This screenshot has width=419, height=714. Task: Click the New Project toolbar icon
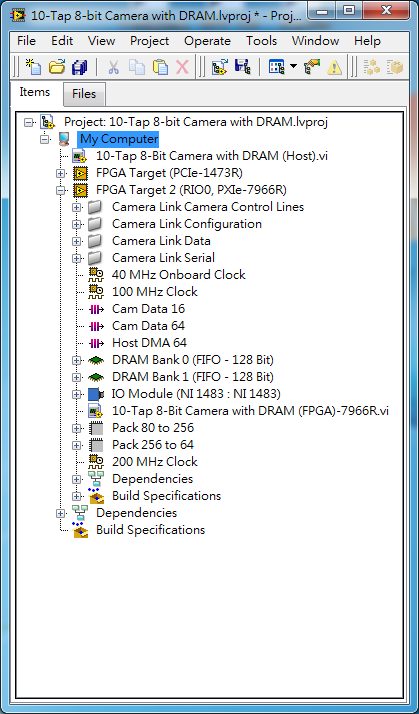(x=33, y=67)
